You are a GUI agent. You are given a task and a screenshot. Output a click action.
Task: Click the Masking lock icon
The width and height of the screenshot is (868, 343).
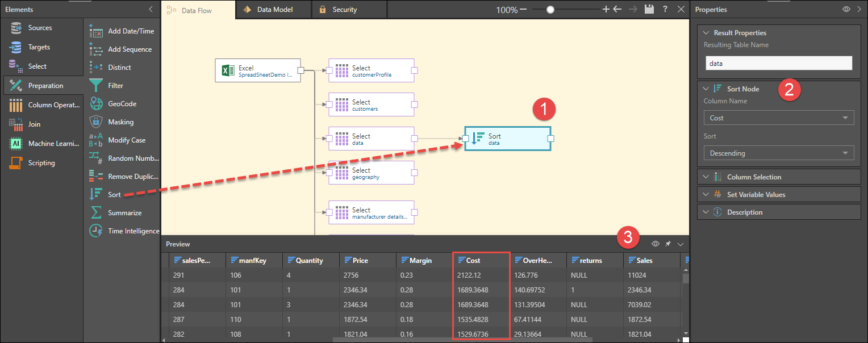96,122
